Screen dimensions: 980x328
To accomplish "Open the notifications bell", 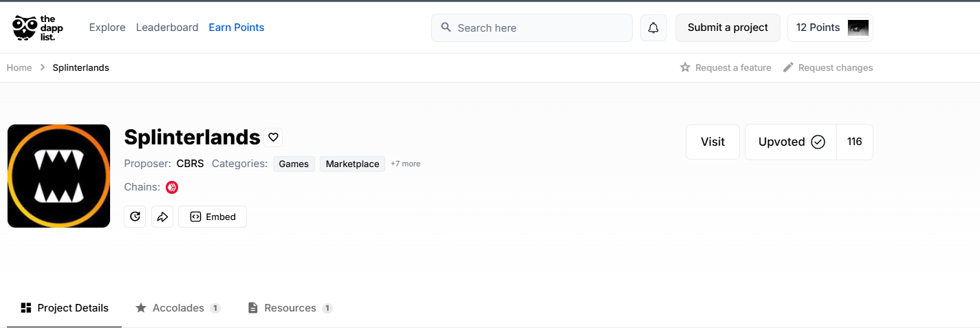I will 653,28.
